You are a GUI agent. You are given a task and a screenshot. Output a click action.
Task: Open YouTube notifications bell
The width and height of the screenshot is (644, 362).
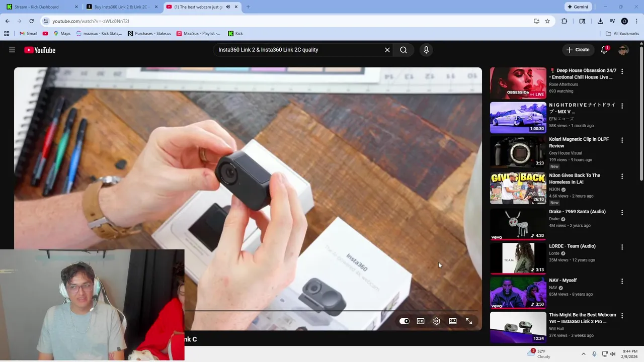coord(604,50)
